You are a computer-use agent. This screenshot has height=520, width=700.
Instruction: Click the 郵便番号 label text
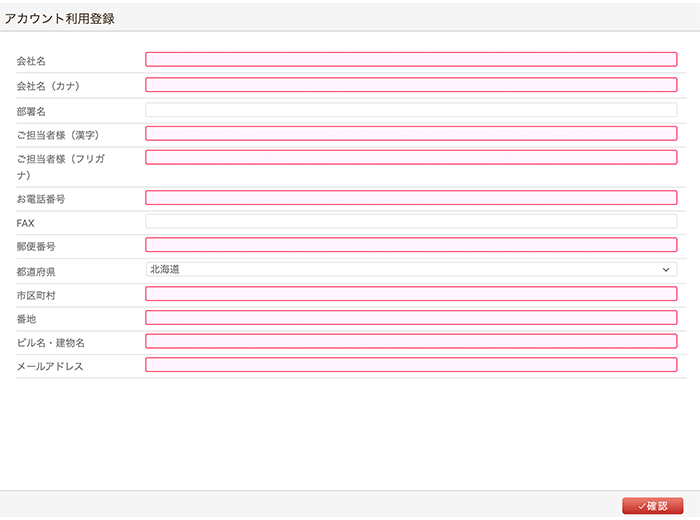point(39,246)
